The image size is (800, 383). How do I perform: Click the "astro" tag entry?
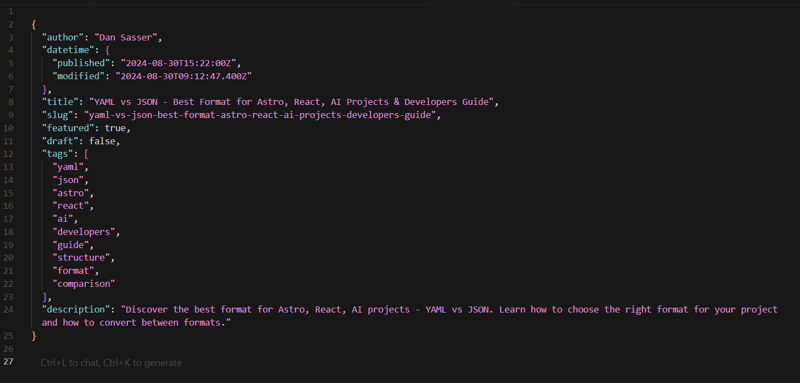(71, 193)
